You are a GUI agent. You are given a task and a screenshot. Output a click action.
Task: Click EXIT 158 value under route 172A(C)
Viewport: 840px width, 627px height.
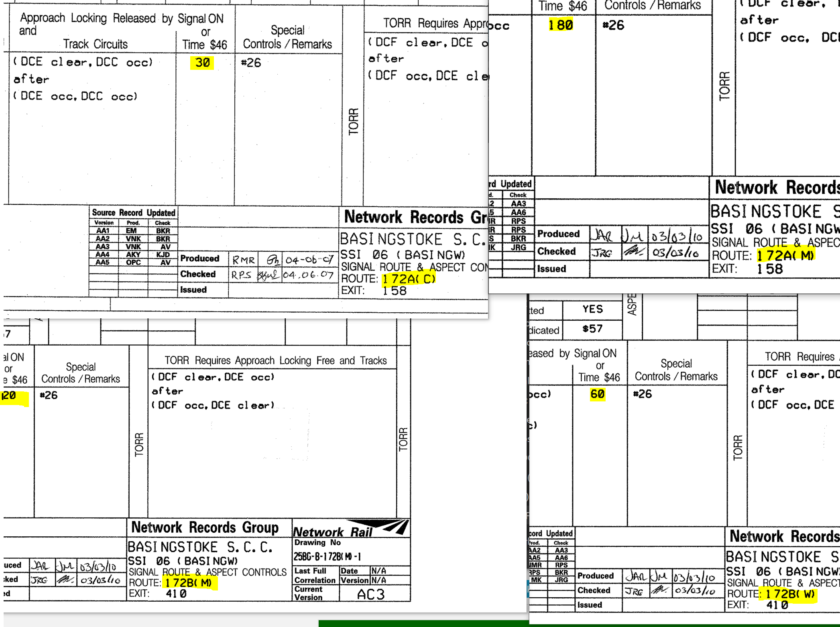(x=395, y=291)
